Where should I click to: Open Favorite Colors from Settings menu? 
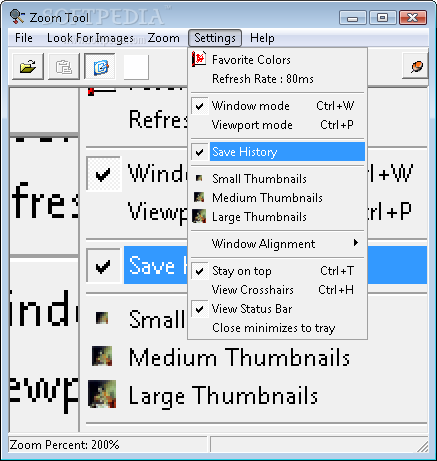278,60
